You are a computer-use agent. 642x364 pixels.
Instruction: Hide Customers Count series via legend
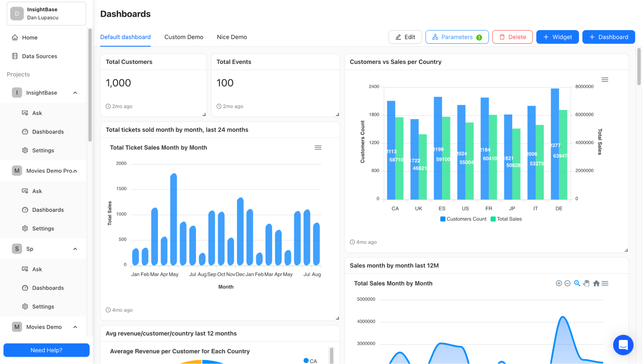tap(463, 219)
